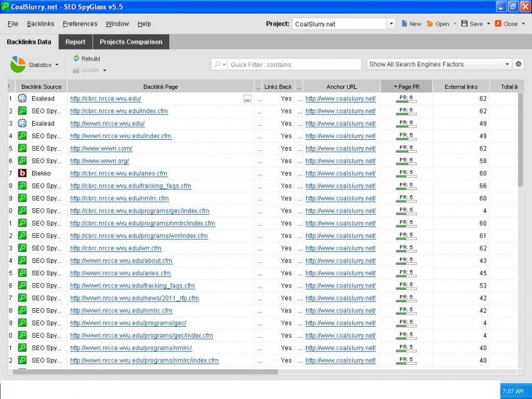The image size is (532, 399).
Task: Click the New project icon
Action: click(x=404, y=23)
